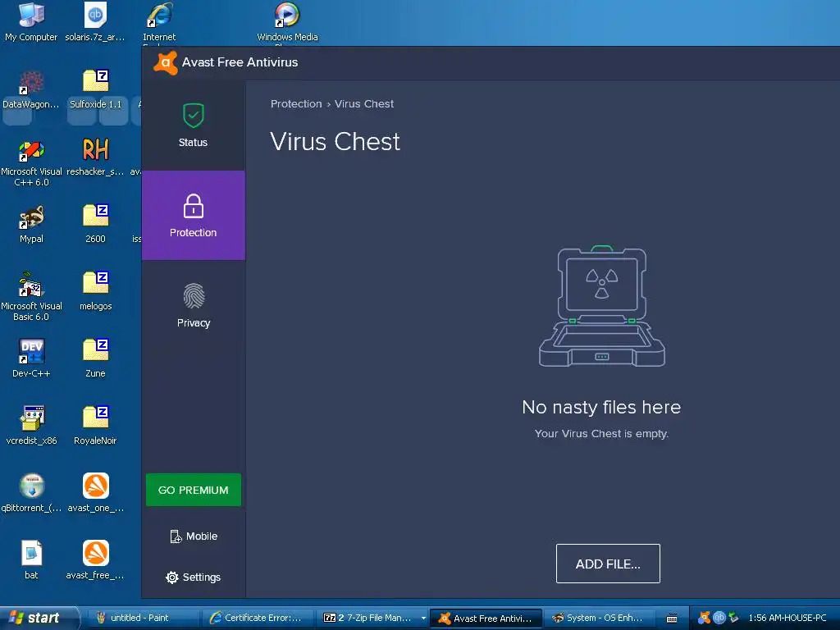Select solaris.7z archive desktop icon
This screenshot has width=840, height=630.
coord(95,22)
